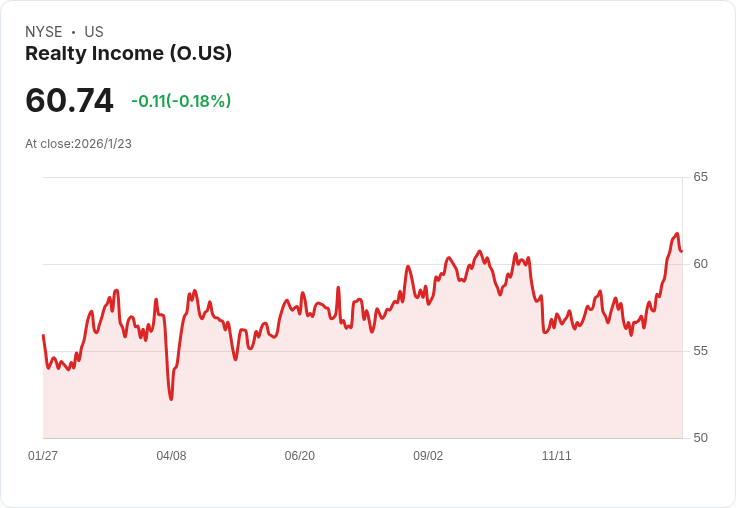Screen dimensions: 736x508
Task: Click the lowest dip of the price line
Action: (171, 399)
